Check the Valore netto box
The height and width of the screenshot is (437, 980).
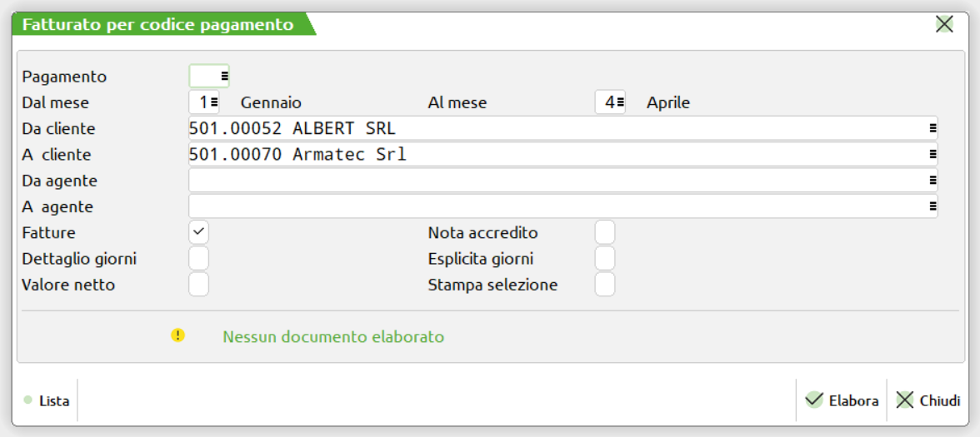(x=199, y=285)
